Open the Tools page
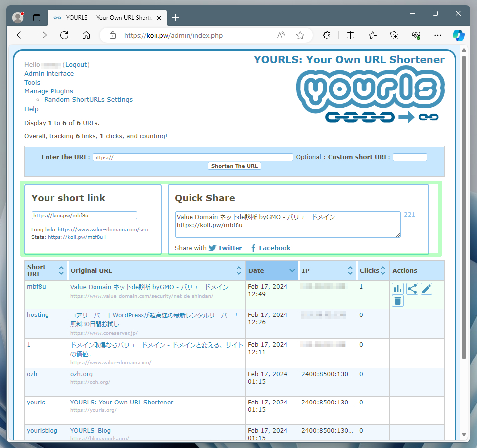 pyautogui.click(x=32, y=83)
